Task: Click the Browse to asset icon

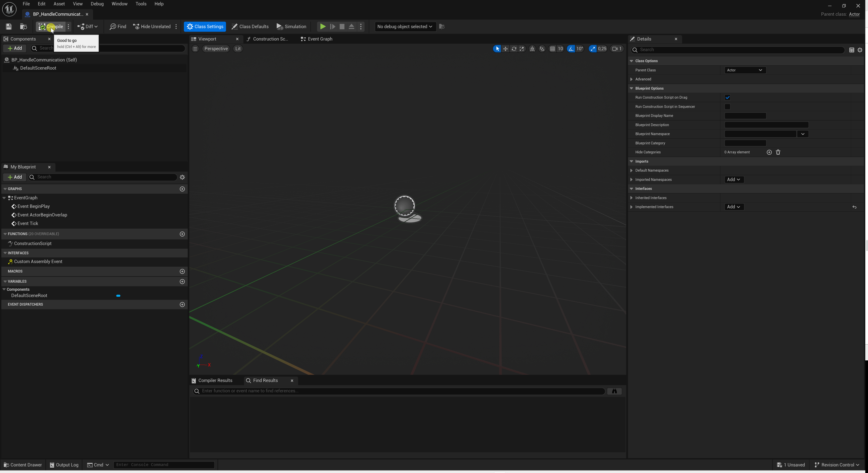Action: point(23,27)
